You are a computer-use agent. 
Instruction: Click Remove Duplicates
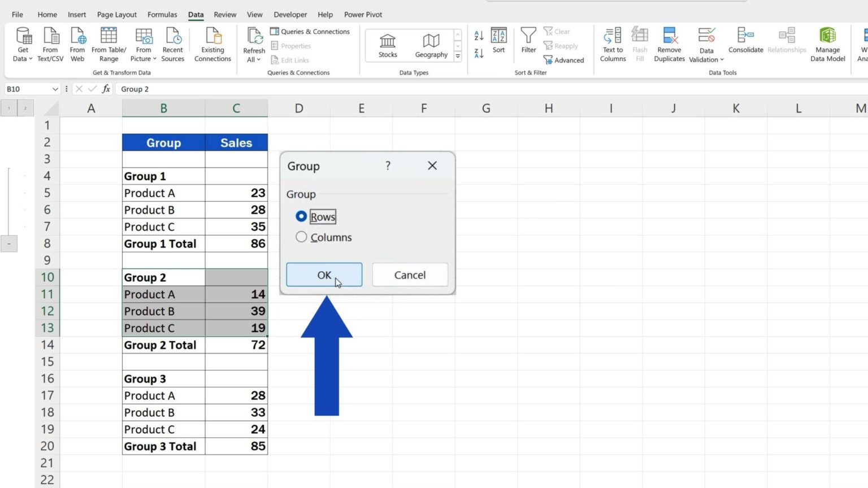coord(669,44)
